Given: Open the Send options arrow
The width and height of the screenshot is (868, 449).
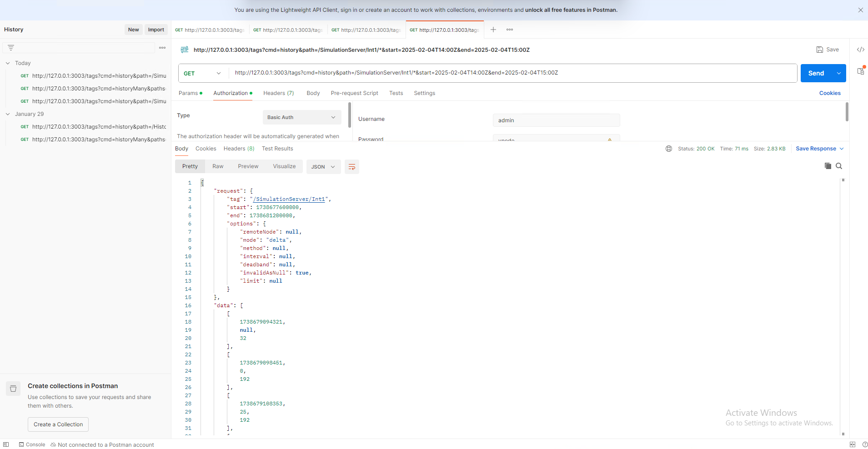Looking at the screenshot, I should 839,73.
